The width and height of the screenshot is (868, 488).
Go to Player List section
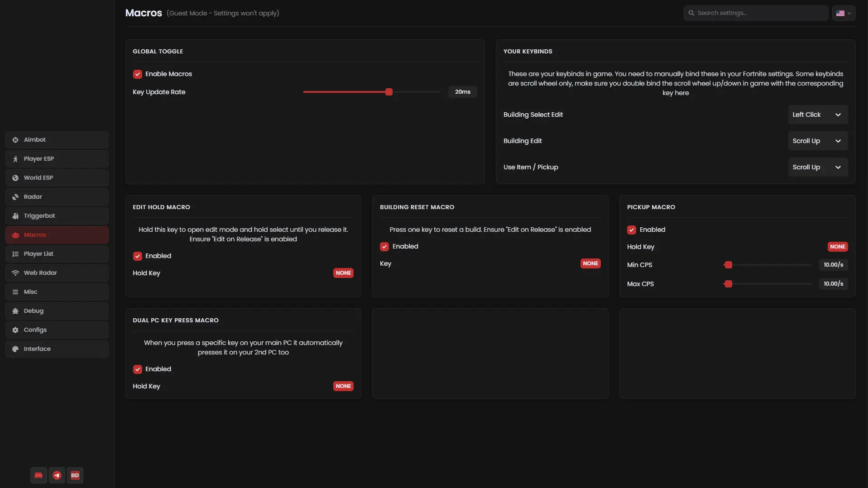pyautogui.click(x=57, y=254)
